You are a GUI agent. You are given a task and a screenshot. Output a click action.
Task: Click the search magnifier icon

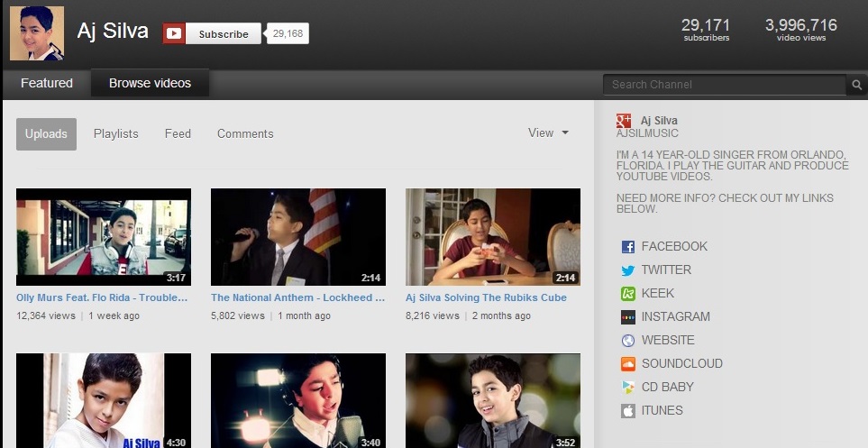click(x=857, y=85)
